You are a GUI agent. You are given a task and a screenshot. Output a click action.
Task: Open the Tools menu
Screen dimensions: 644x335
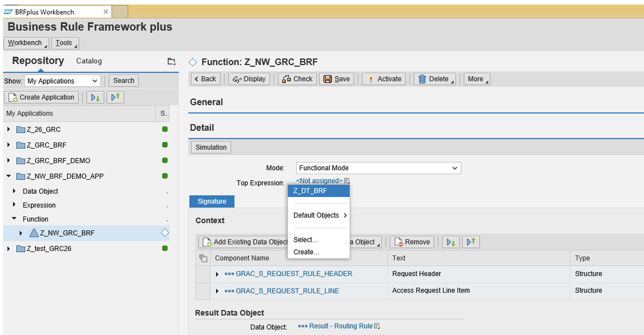point(65,43)
